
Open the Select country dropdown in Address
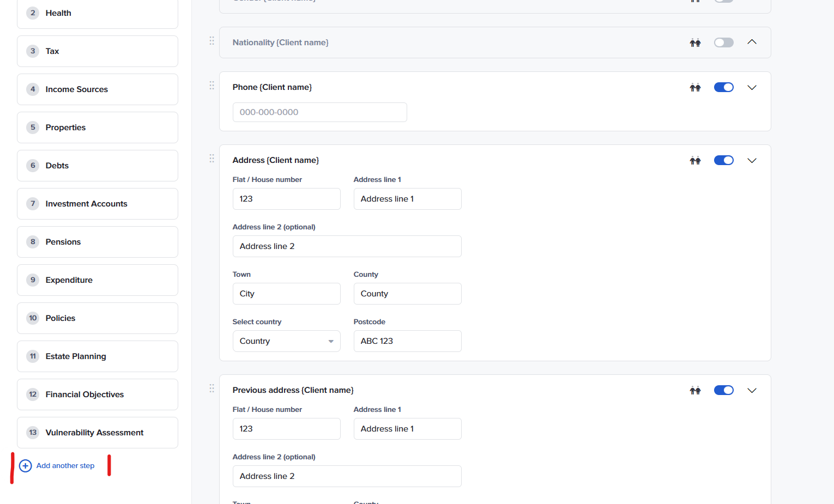[x=286, y=341]
